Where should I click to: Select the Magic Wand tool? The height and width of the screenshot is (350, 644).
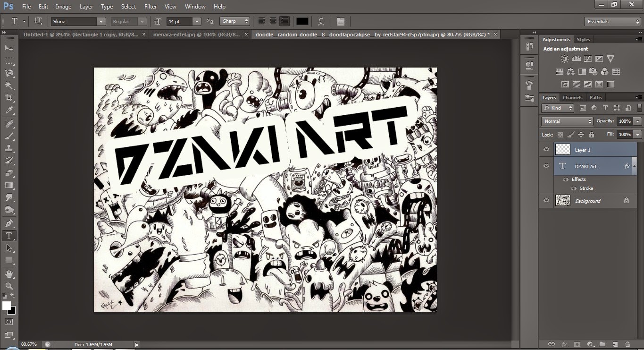pos(9,85)
